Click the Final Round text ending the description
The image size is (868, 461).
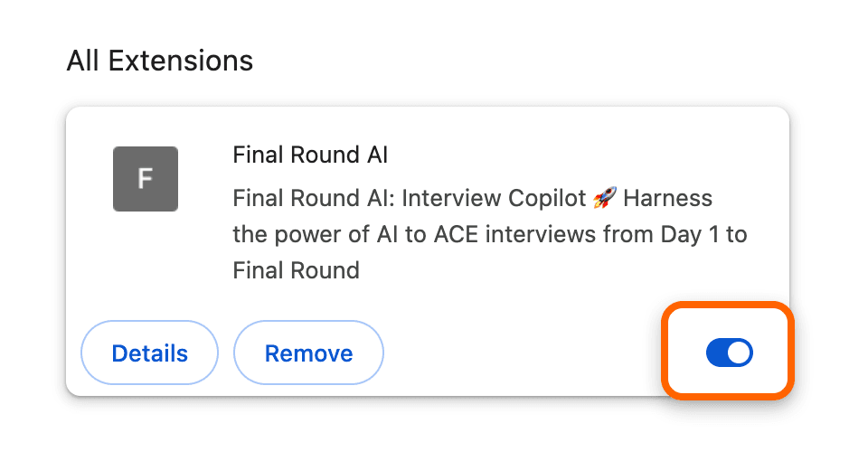click(297, 270)
